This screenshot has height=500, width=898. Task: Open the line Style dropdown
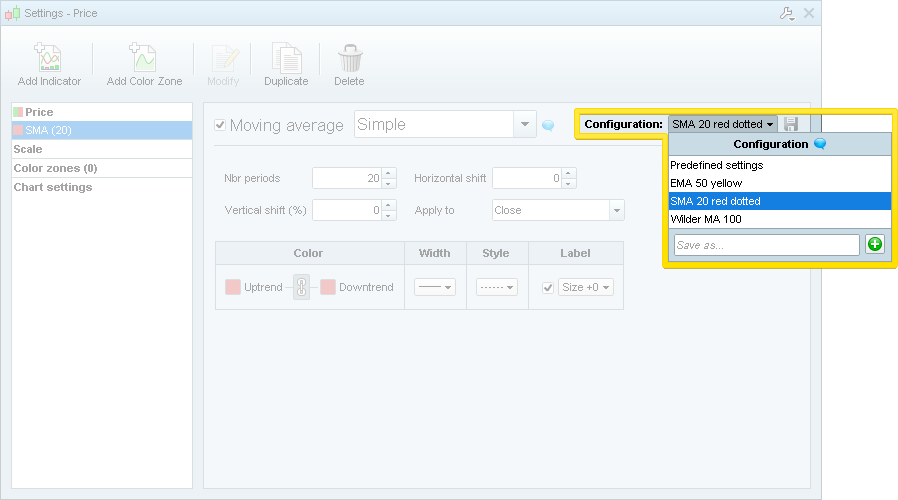[x=496, y=287]
